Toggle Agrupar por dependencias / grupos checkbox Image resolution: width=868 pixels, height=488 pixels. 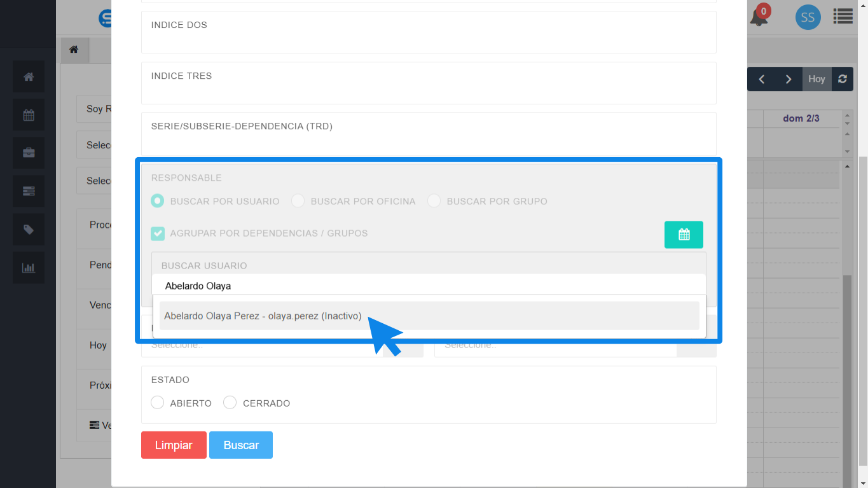coord(158,234)
